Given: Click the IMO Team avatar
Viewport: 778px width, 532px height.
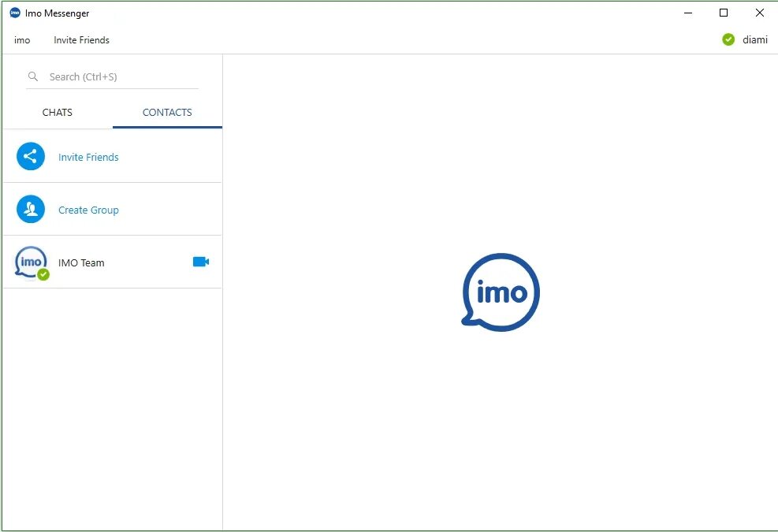Looking at the screenshot, I should click(x=32, y=263).
